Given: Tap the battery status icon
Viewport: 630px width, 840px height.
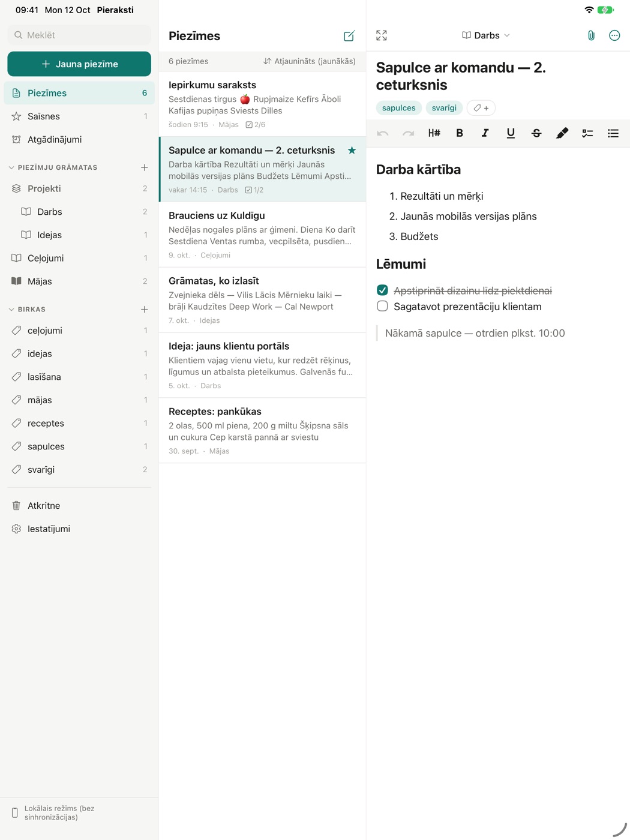Looking at the screenshot, I should tap(605, 10).
